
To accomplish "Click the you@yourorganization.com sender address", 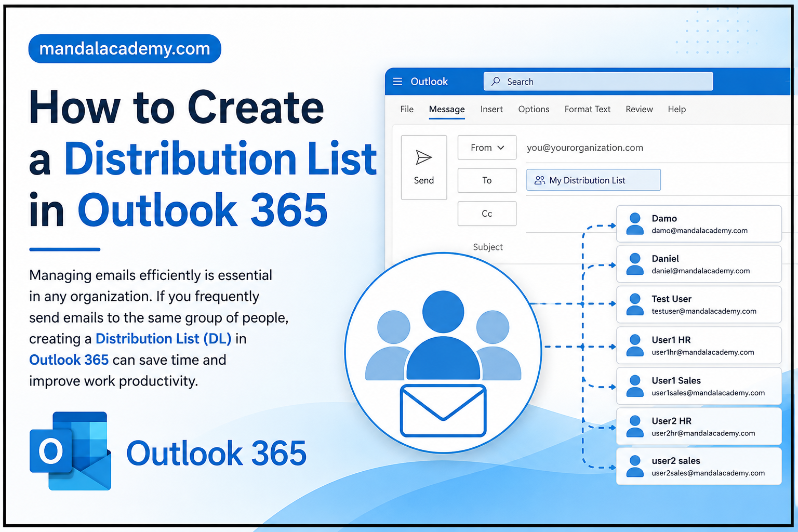I will click(585, 148).
